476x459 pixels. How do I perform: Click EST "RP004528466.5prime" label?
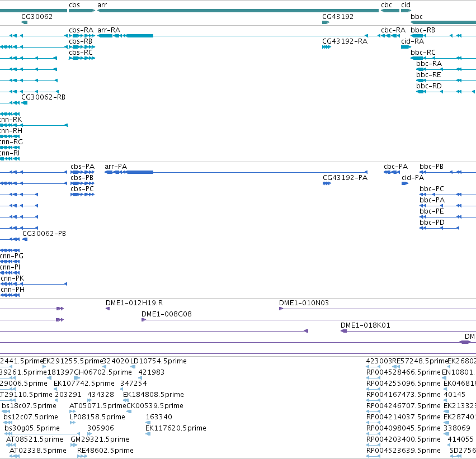click(x=403, y=372)
